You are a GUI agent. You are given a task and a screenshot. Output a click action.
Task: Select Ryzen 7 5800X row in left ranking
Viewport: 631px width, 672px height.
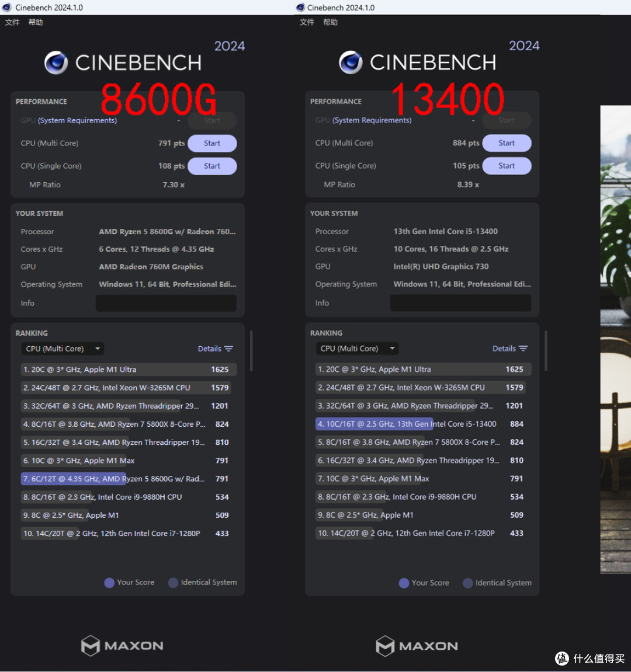click(129, 424)
